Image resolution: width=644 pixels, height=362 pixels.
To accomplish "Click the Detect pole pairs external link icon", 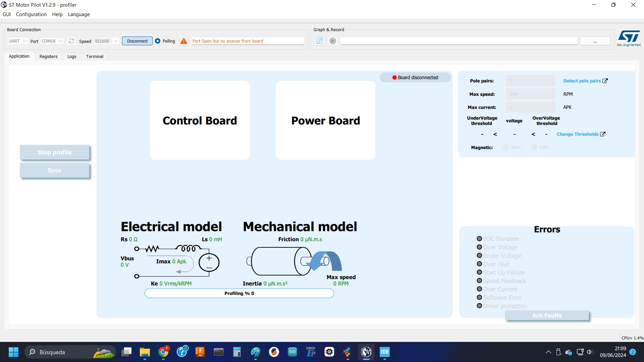I will point(605,80).
